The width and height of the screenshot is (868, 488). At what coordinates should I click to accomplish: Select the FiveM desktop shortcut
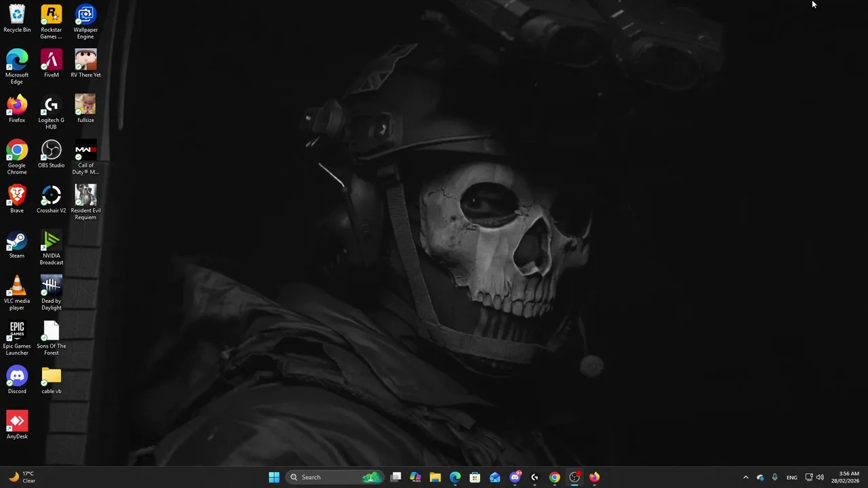pyautogui.click(x=52, y=64)
